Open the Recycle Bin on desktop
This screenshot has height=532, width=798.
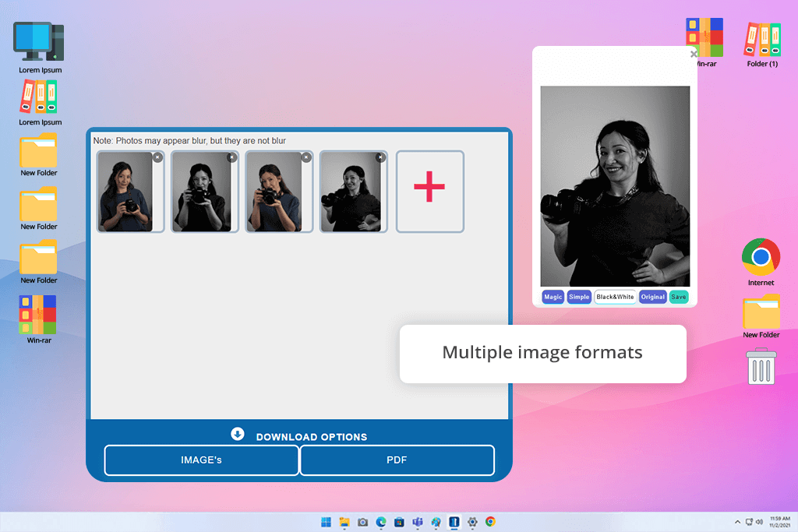(761, 367)
